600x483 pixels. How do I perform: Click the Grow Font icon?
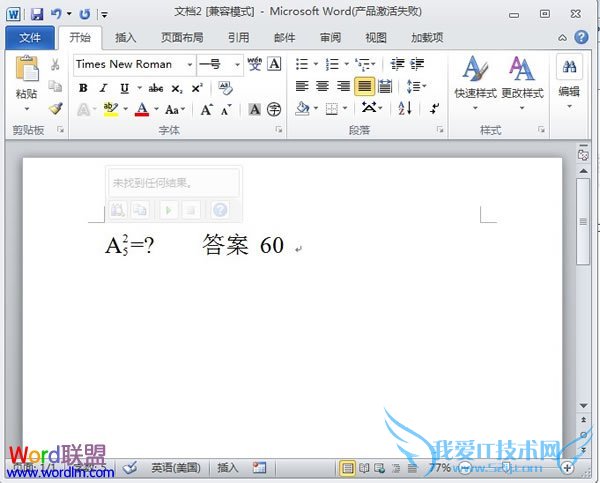coord(206,109)
